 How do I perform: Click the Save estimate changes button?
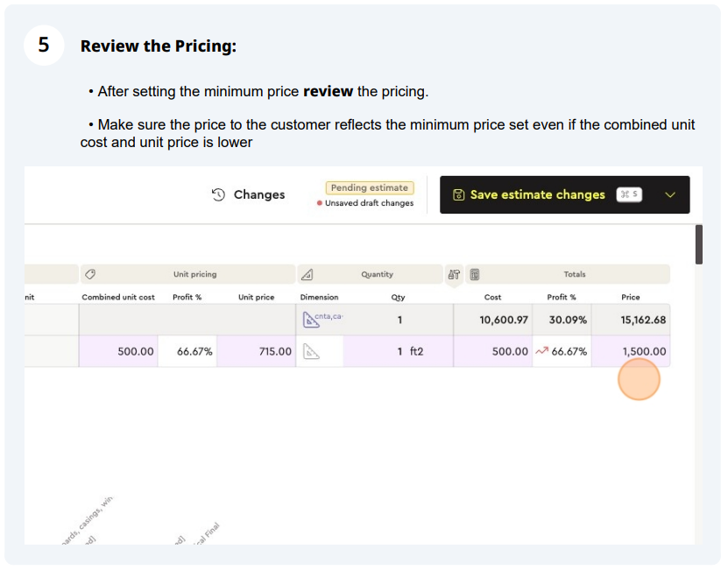(x=564, y=194)
